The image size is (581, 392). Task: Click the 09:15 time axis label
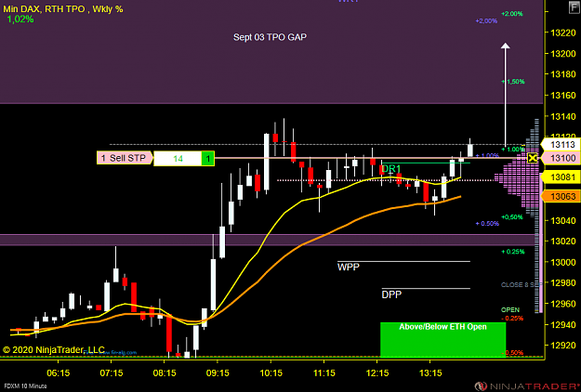(218, 372)
